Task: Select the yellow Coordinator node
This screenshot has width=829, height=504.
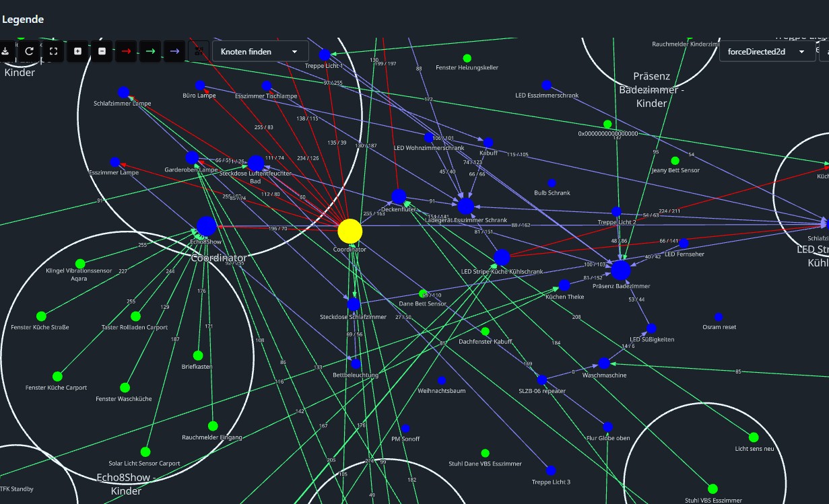Action: tap(350, 231)
